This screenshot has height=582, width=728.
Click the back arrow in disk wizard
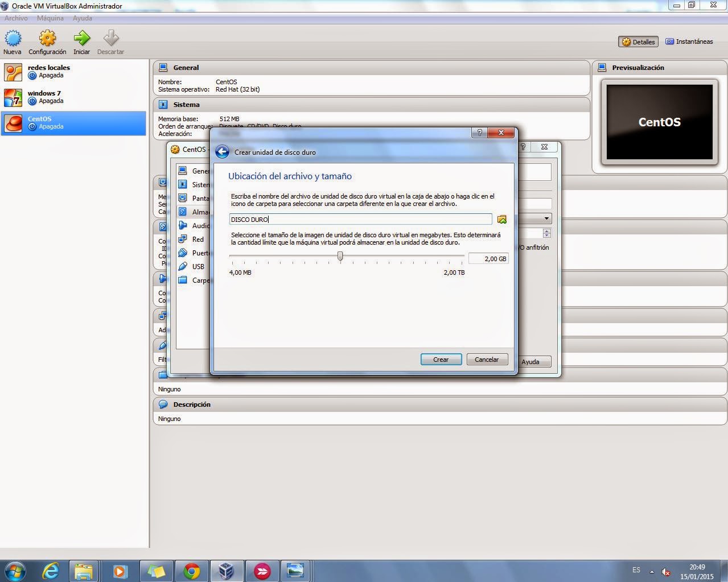click(222, 152)
